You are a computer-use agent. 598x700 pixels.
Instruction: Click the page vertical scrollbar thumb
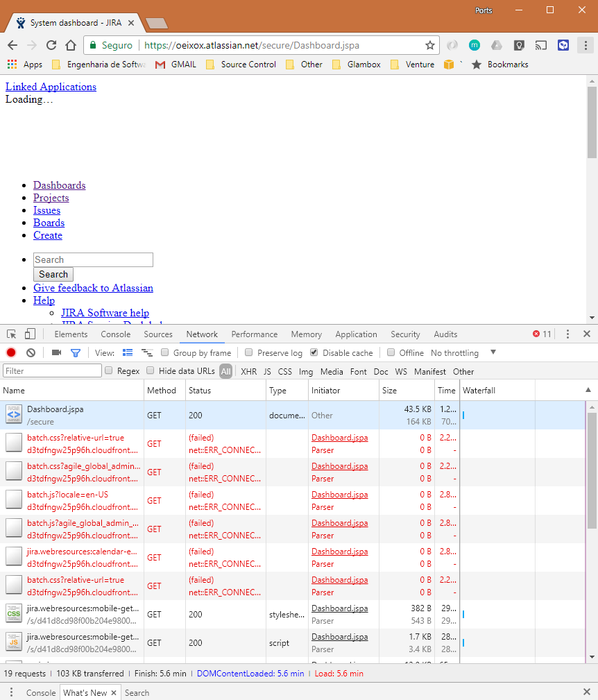tap(592, 122)
